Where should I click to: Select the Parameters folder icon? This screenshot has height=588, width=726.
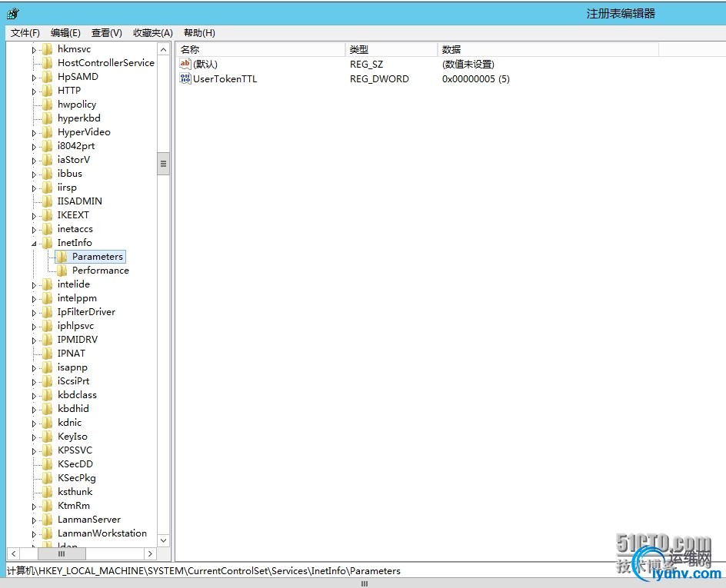62,257
